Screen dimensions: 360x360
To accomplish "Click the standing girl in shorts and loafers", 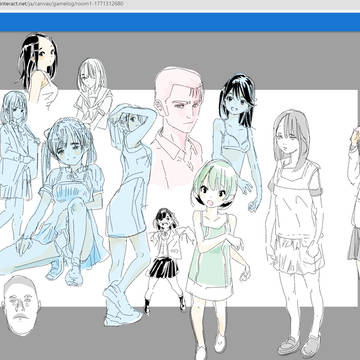I will (x=296, y=233).
